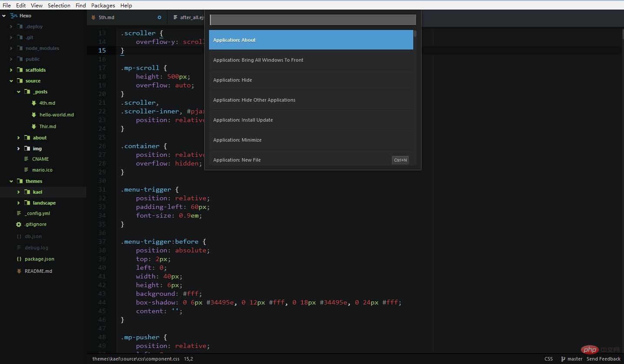Run Application: Bring All Windows To Front

click(311, 60)
